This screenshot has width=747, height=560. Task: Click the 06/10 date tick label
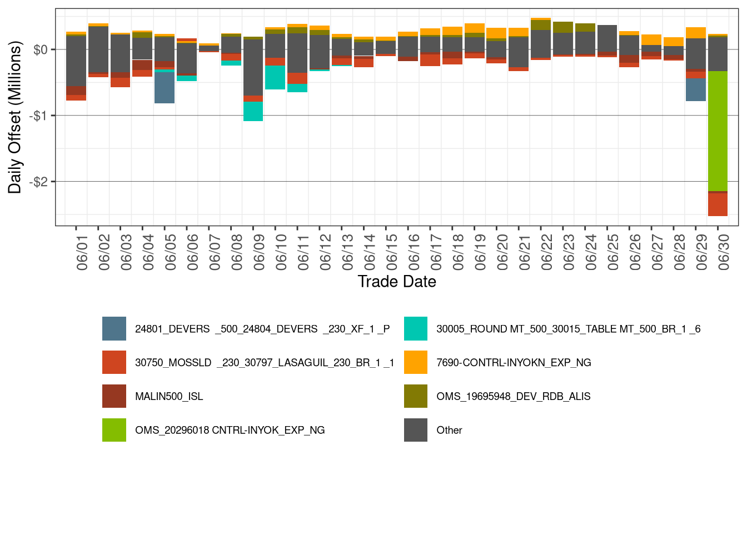281,252
